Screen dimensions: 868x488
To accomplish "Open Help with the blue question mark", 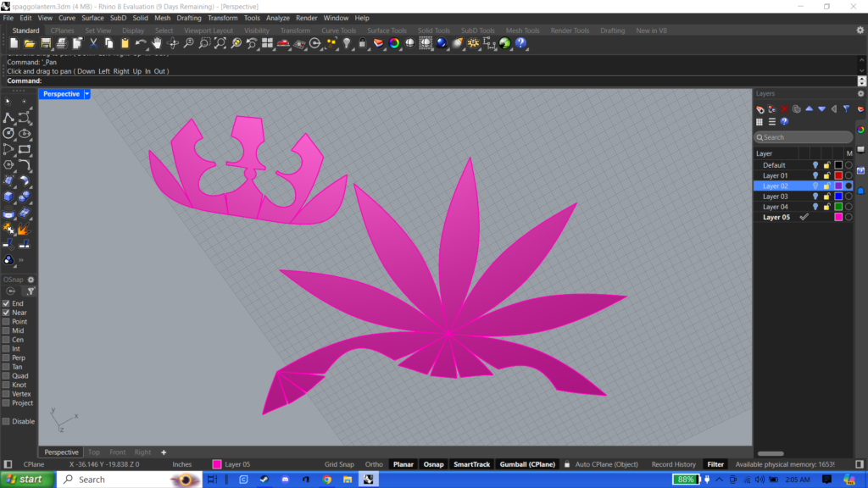I will pos(521,43).
